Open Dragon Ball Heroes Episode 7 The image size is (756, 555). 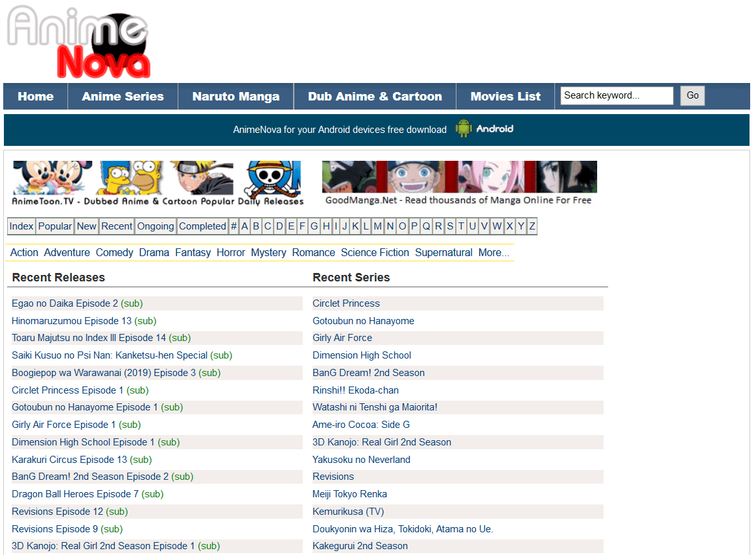click(x=75, y=494)
